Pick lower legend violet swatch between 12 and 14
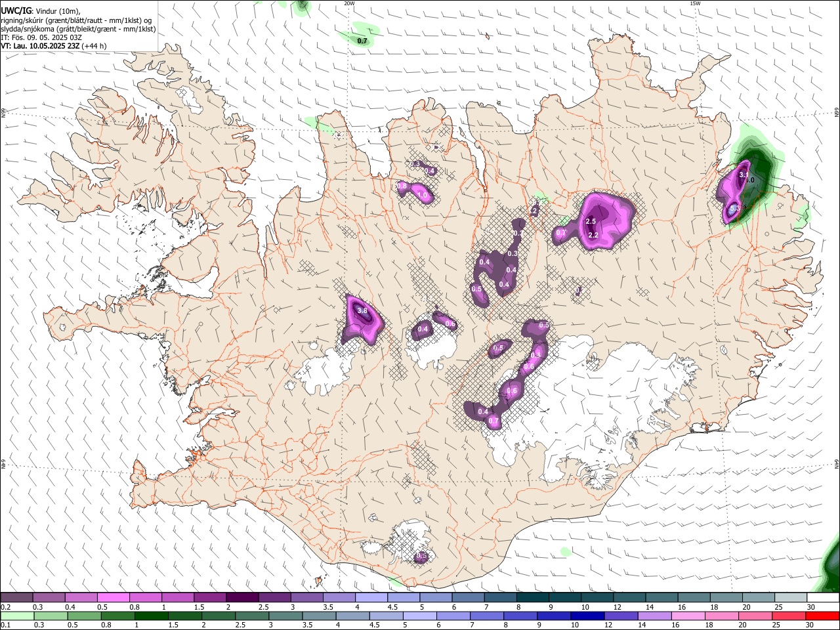 (620, 616)
